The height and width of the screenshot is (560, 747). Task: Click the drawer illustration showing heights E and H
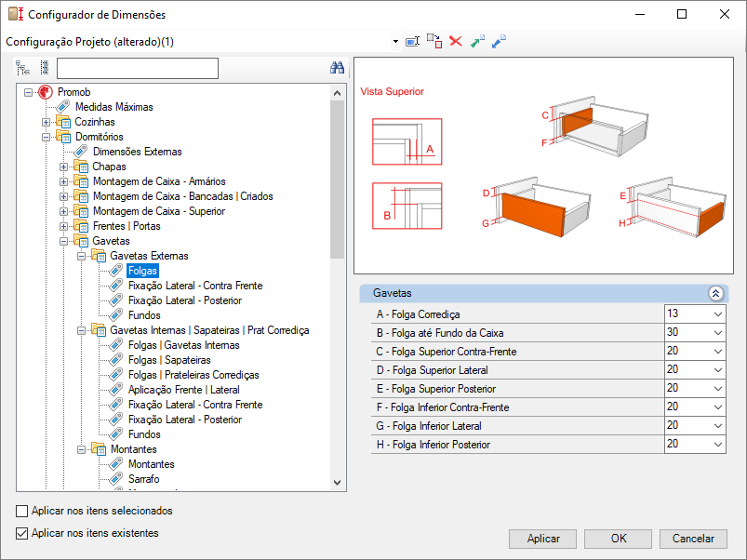(673, 207)
